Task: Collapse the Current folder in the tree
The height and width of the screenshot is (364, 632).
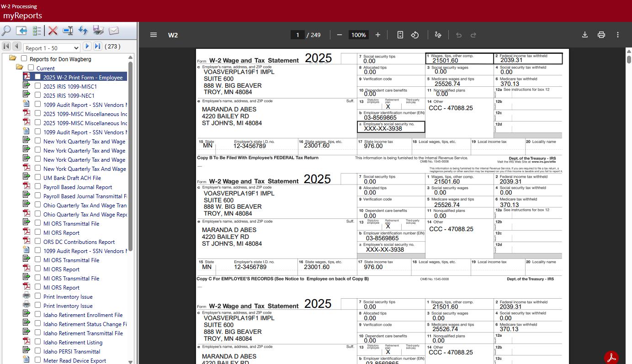Action: coord(20,68)
